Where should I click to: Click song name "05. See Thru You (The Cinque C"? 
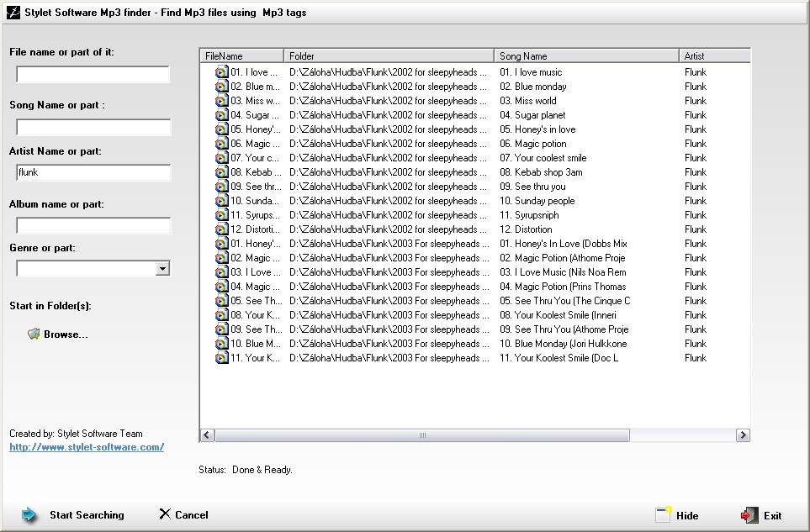564,301
